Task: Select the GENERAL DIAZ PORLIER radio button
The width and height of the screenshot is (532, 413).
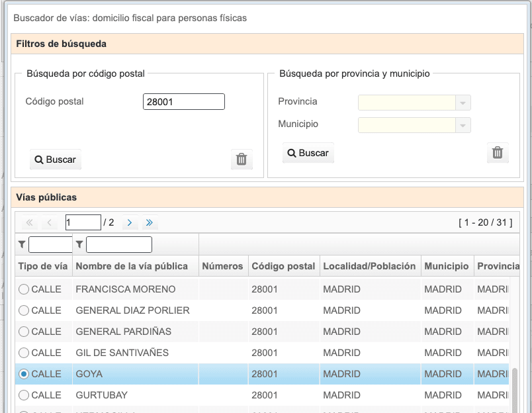Action: (x=24, y=310)
